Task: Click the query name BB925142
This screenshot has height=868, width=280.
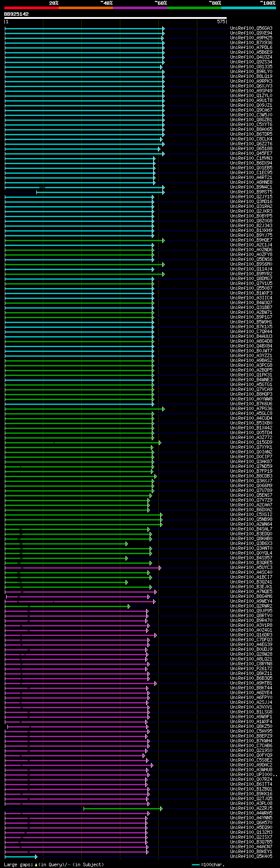Action: (x=17, y=14)
